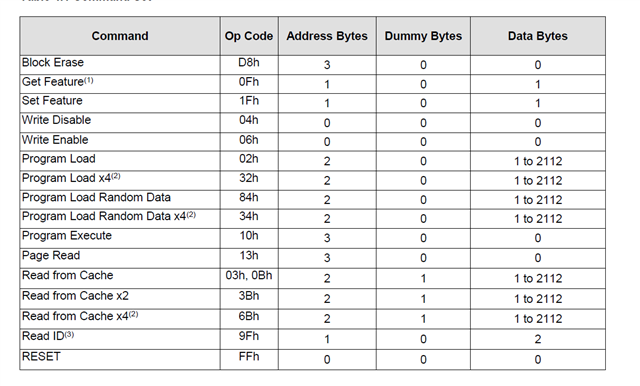Click the Command column header
The height and width of the screenshot is (386, 640).
coord(120,36)
